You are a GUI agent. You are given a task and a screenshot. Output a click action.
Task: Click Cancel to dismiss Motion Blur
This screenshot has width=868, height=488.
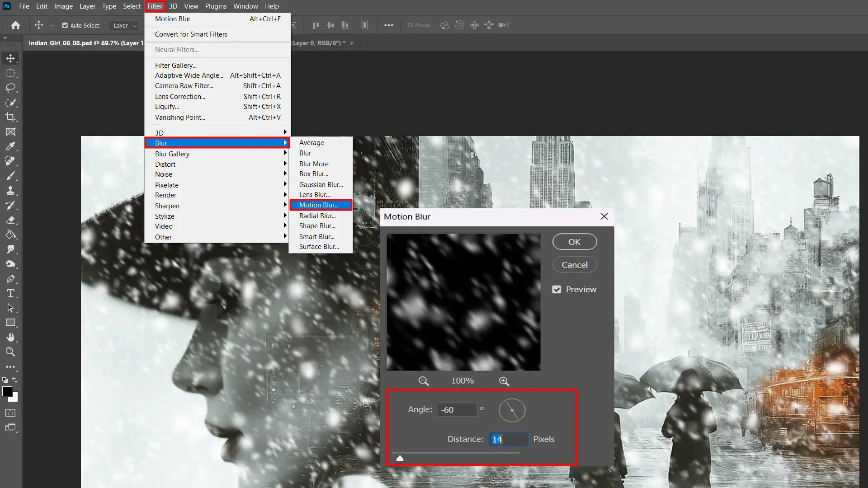[574, 264]
